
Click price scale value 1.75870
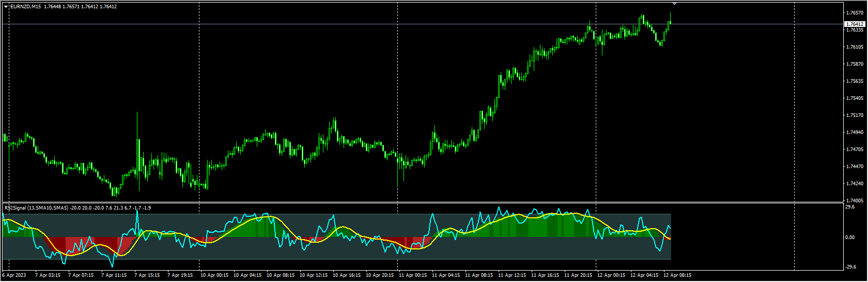click(x=855, y=64)
